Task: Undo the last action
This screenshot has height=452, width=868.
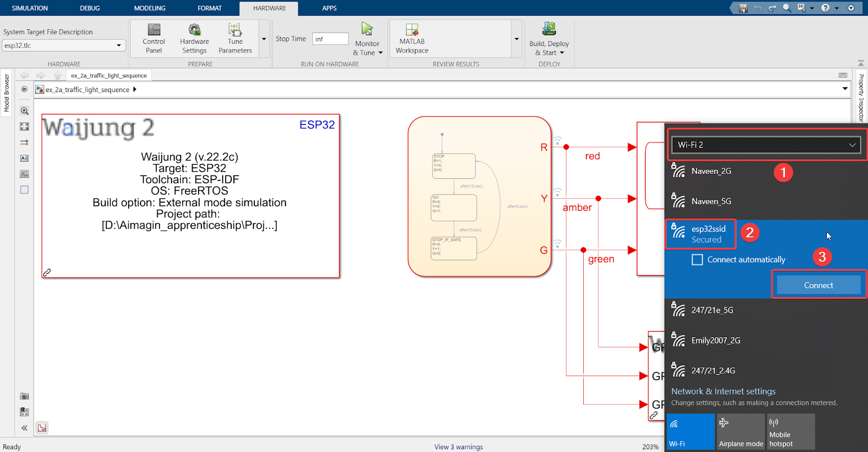Action: coord(758,8)
